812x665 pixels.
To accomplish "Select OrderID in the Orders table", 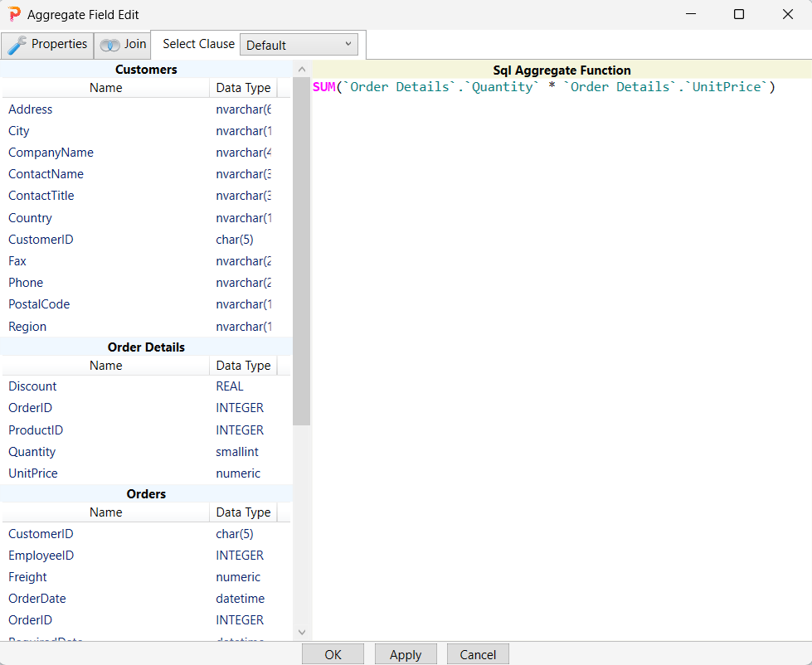I will point(30,620).
